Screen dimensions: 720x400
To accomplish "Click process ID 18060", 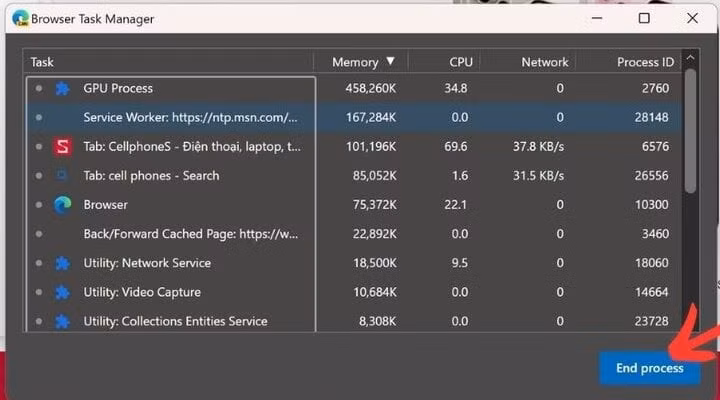I will tap(652, 263).
